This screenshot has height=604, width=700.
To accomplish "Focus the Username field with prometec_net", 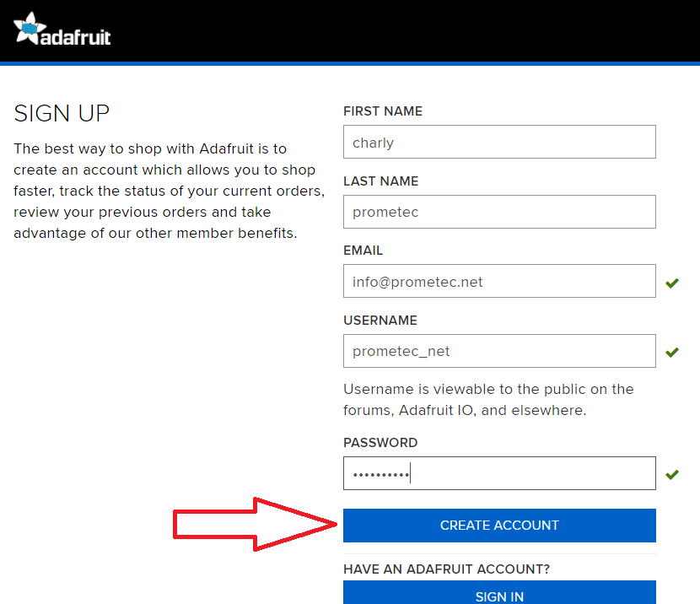I will click(499, 351).
